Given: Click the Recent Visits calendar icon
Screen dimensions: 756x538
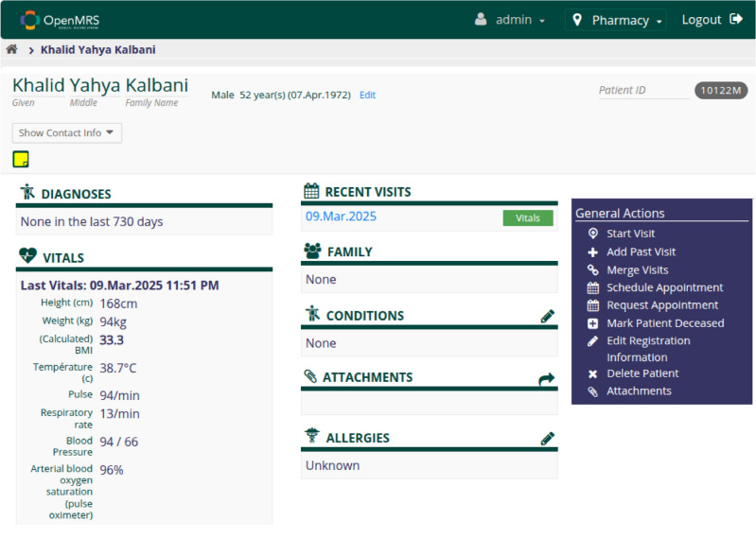Looking at the screenshot, I should [x=311, y=191].
